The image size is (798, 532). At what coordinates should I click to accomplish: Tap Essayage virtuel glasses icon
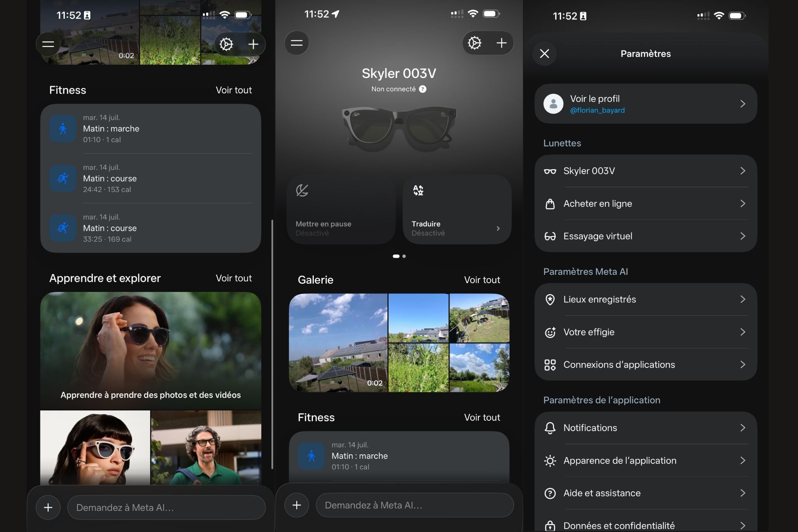(550, 236)
